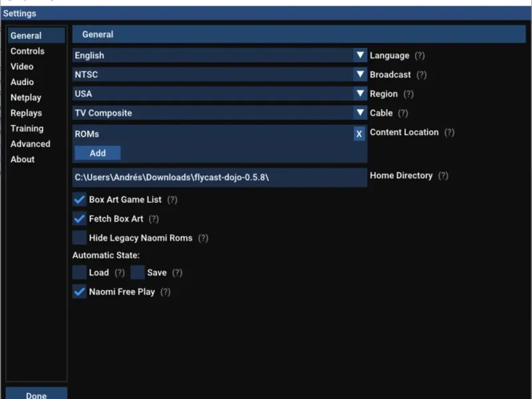Open the Language dropdown showing English
The image size is (532, 399).
point(219,55)
